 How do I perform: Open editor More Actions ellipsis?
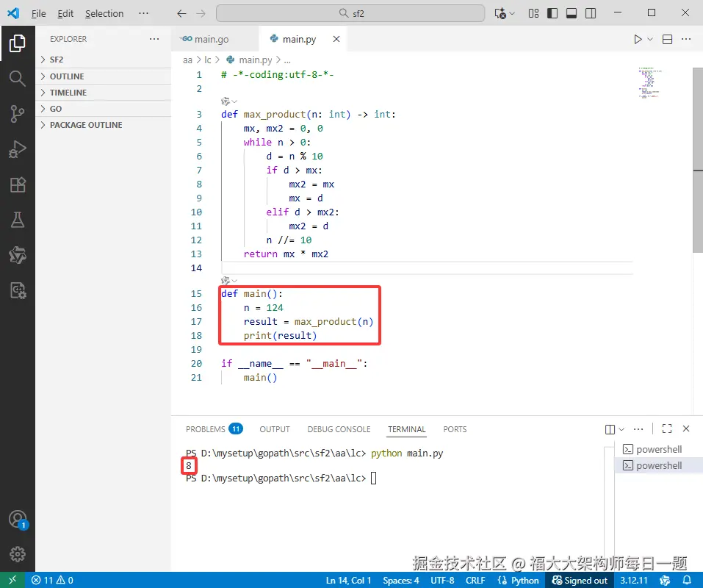click(686, 40)
